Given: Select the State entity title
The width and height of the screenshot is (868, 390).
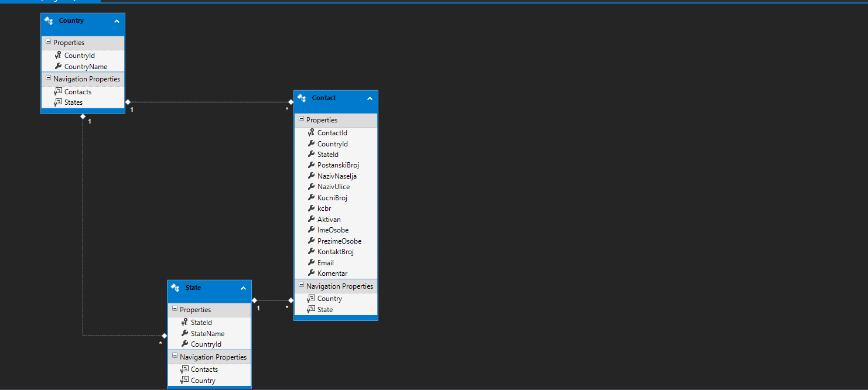Looking at the screenshot, I should coord(193,288).
